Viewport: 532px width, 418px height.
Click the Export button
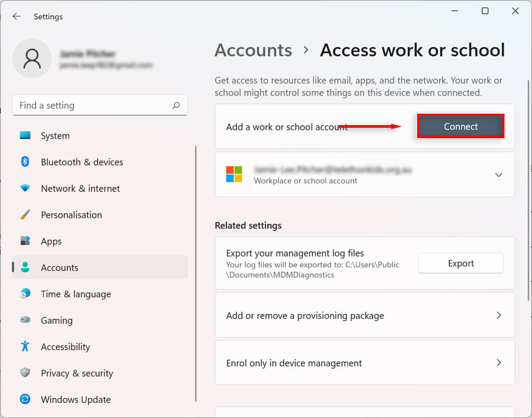[461, 263]
